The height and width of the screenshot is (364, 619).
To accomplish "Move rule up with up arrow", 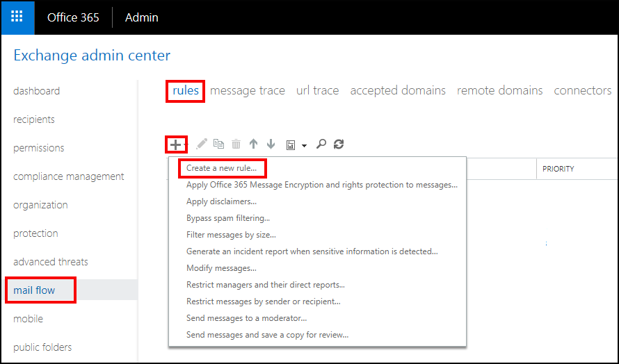I will (253, 144).
